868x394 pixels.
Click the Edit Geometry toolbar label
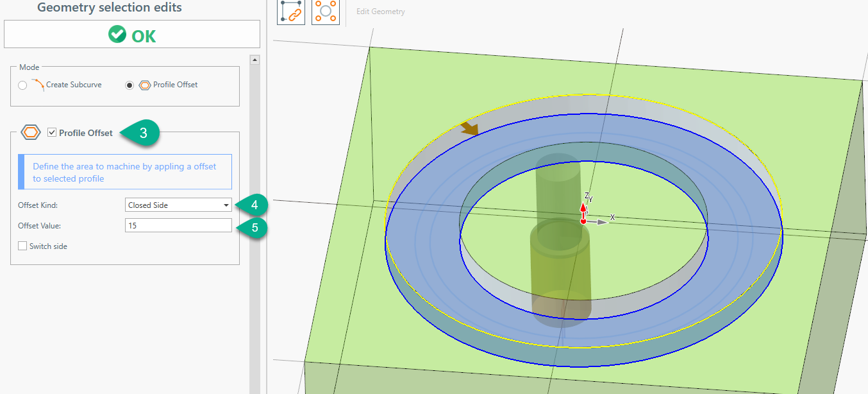coord(381,12)
